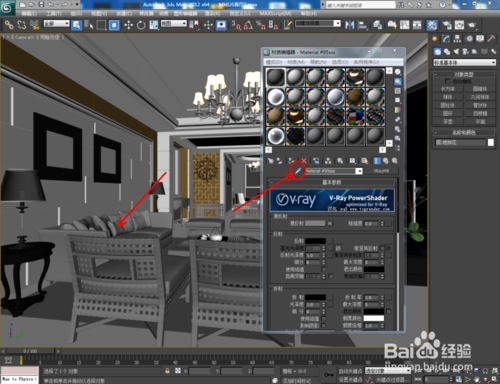Screen dimensions: 500x384
Task: Click the red X reset material icon
Action: click(303, 161)
